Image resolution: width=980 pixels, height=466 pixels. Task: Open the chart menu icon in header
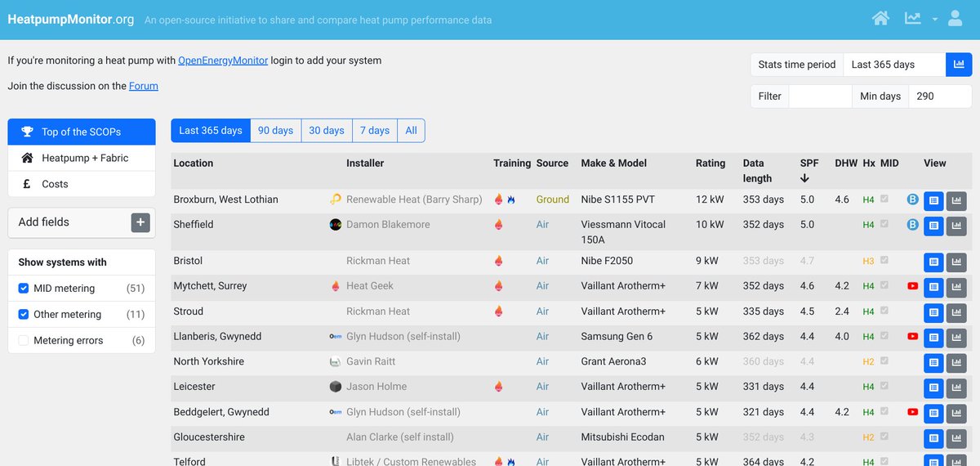pyautogui.click(x=913, y=18)
